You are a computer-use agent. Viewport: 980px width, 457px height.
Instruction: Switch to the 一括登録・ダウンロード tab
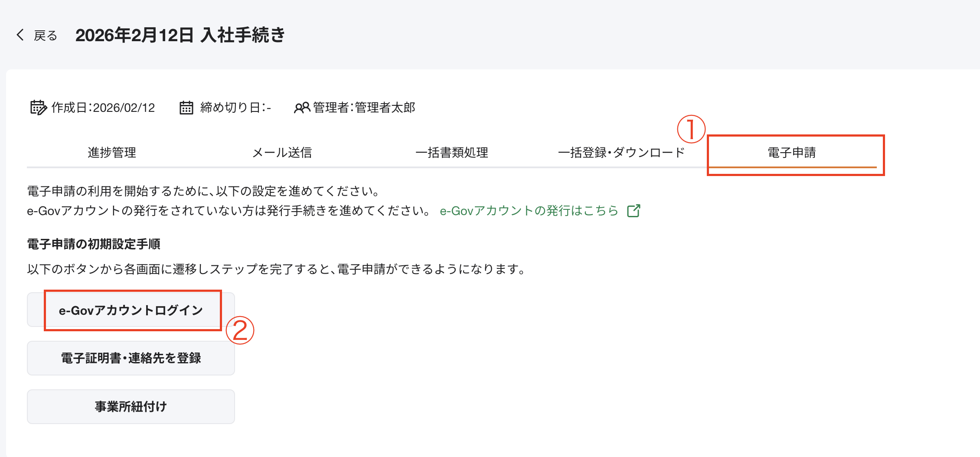pyautogui.click(x=621, y=152)
